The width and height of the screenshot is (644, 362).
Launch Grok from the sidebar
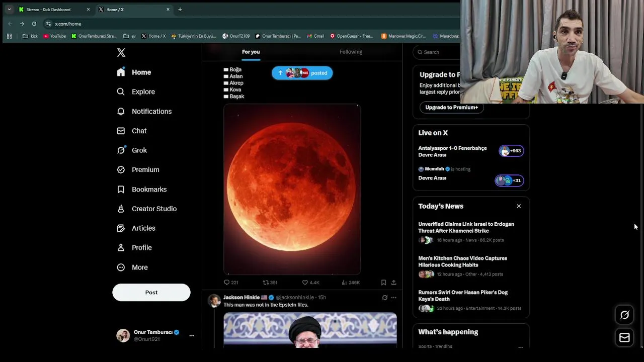[132, 150]
